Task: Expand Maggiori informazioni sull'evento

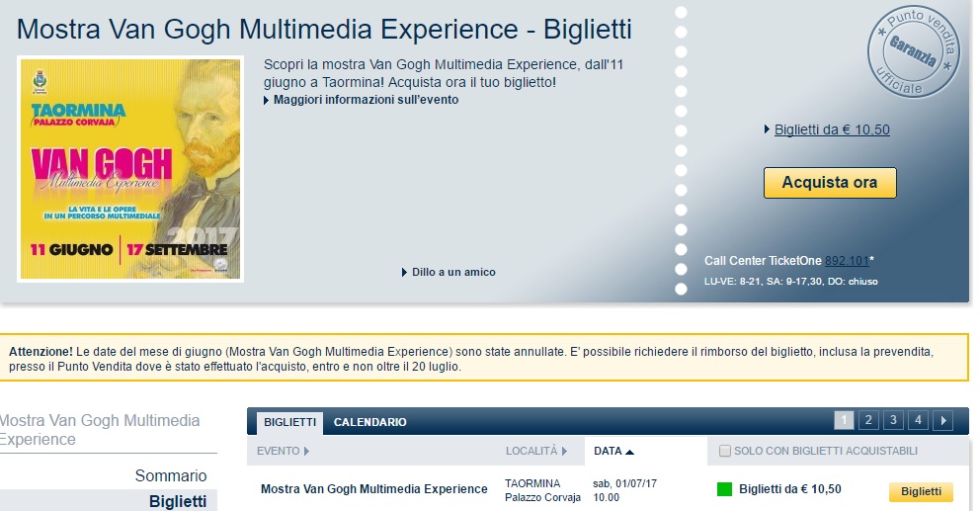Action: [366, 100]
